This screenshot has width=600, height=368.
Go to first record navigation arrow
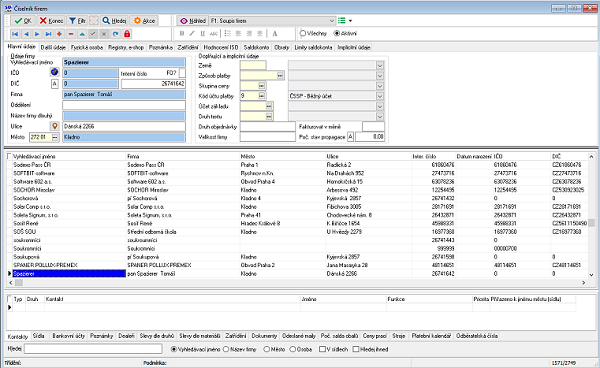pos(15,34)
